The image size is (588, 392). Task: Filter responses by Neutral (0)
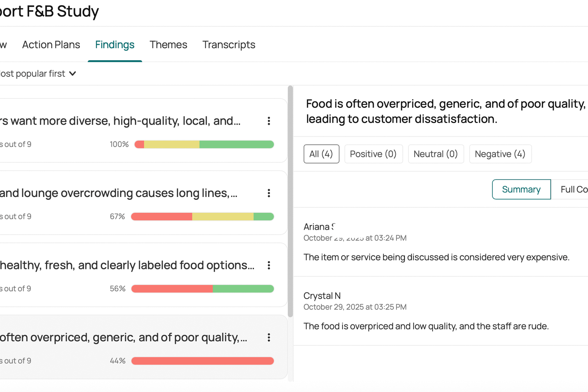pyautogui.click(x=435, y=154)
